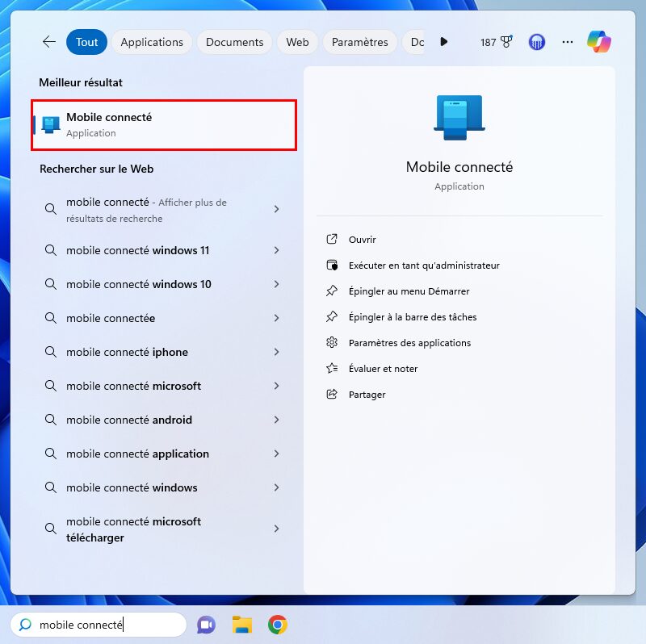Select bottom 'mobile connecté windows' suggestion
Image resolution: width=646 pixels, height=644 pixels.
click(x=164, y=487)
